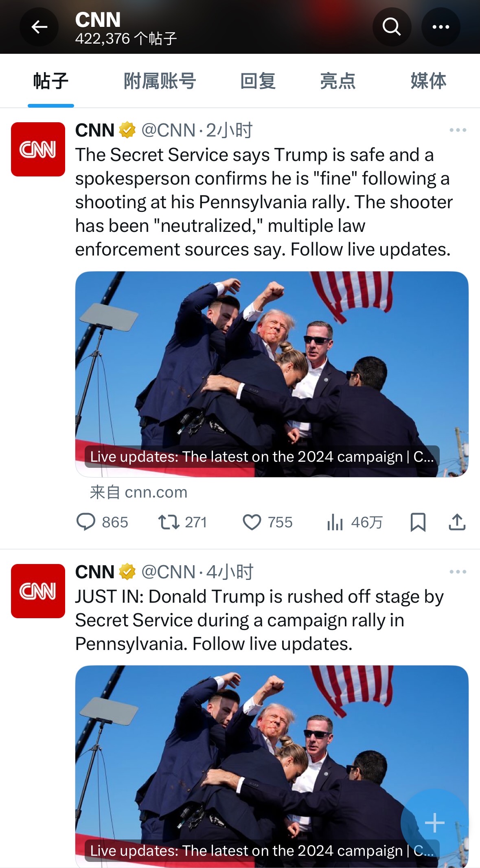Open search with the magnifier icon
Screen dimensions: 480x868
[x=392, y=27]
